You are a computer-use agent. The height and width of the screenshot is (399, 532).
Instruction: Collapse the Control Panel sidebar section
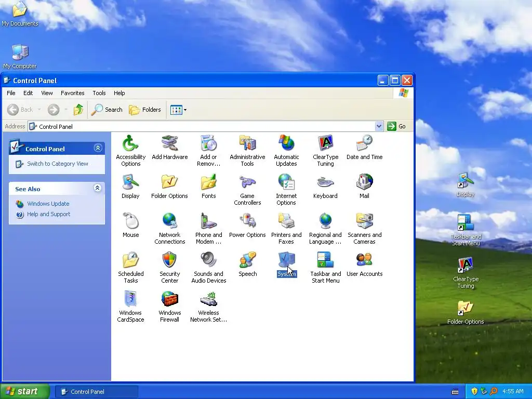(98, 148)
